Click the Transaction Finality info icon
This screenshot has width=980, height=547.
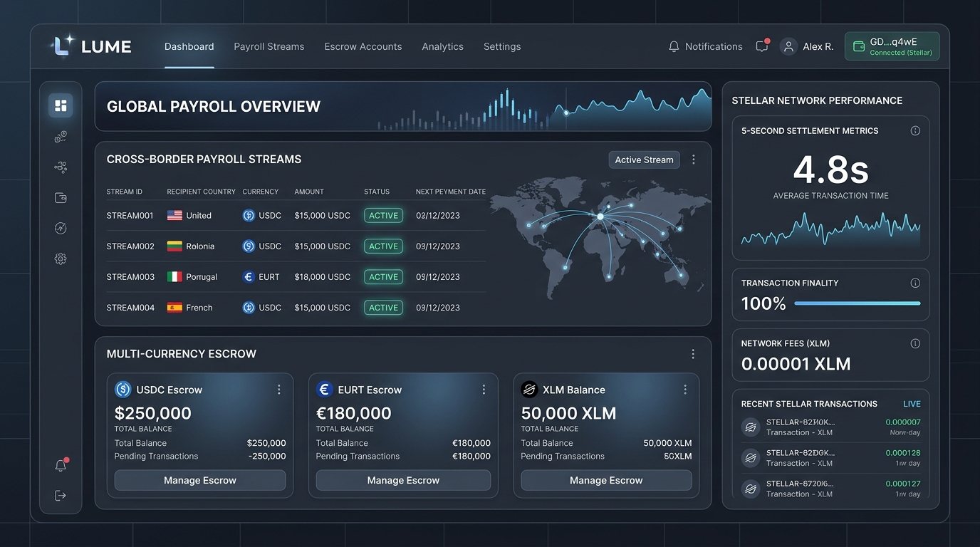coord(915,283)
